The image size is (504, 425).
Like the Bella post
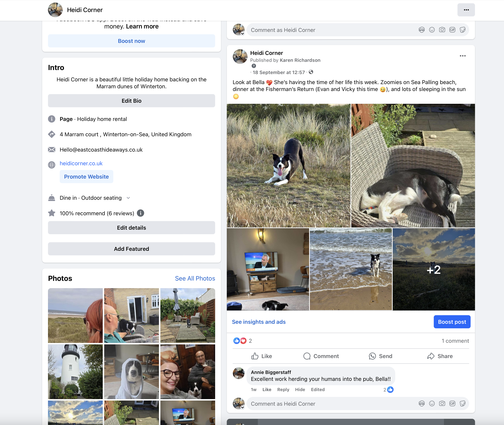click(261, 356)
